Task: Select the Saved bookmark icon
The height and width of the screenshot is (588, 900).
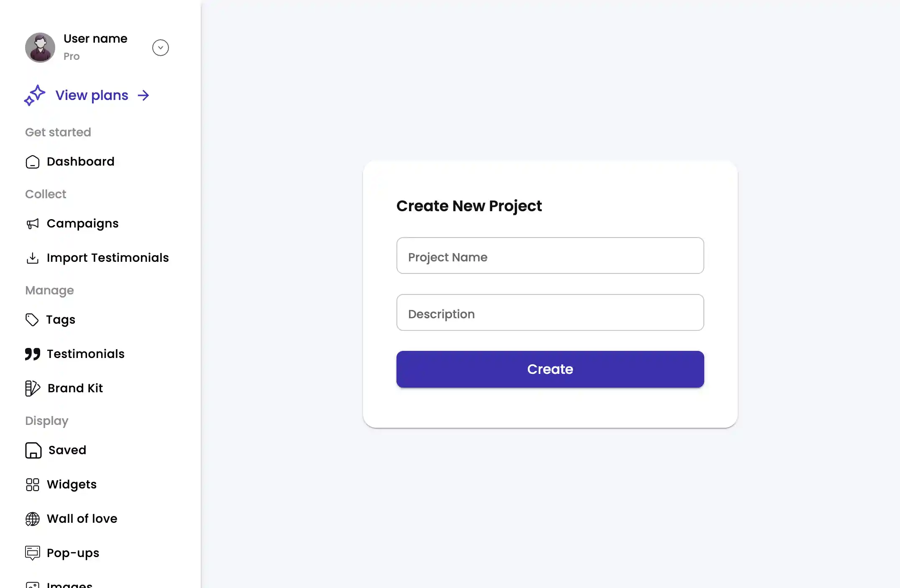Action: [33, 450]
